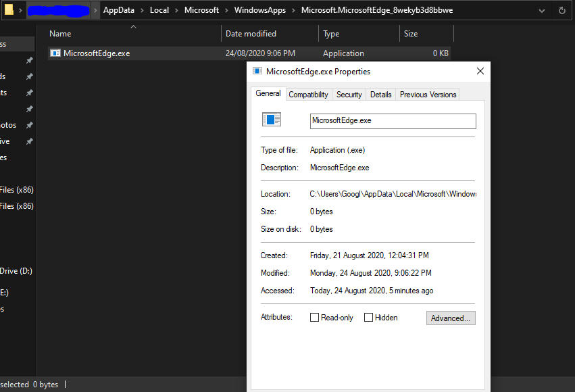Expand the chevron right after the folder icon
Screen dimensions: 575x392
pyautogui.click(x=20, y=10)
